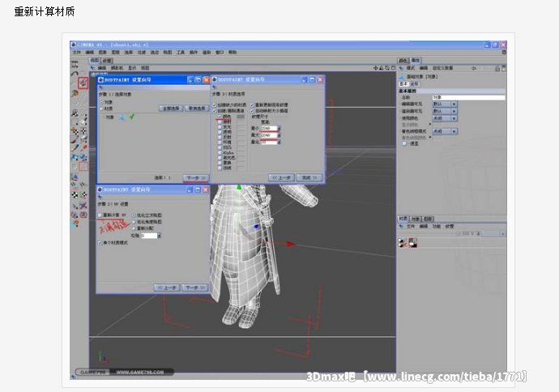The height and width of the screenshot is (392, 559).
Task: Open the 帮助 menu in main menu bar
Action: click(233, 53)
